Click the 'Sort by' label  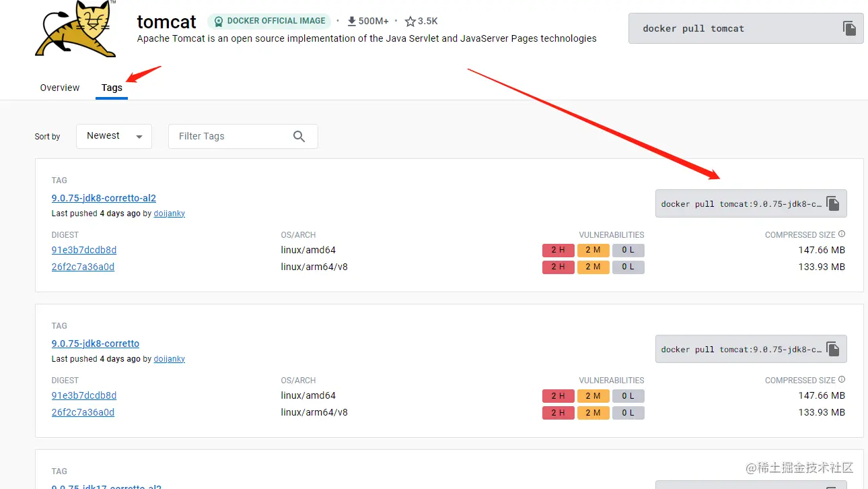click(x=48, y=137)
